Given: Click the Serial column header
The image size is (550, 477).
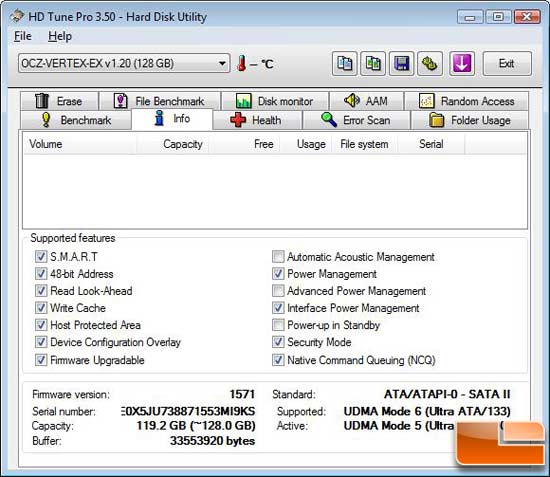Looking at the screenshot, I should click(431, 144).
